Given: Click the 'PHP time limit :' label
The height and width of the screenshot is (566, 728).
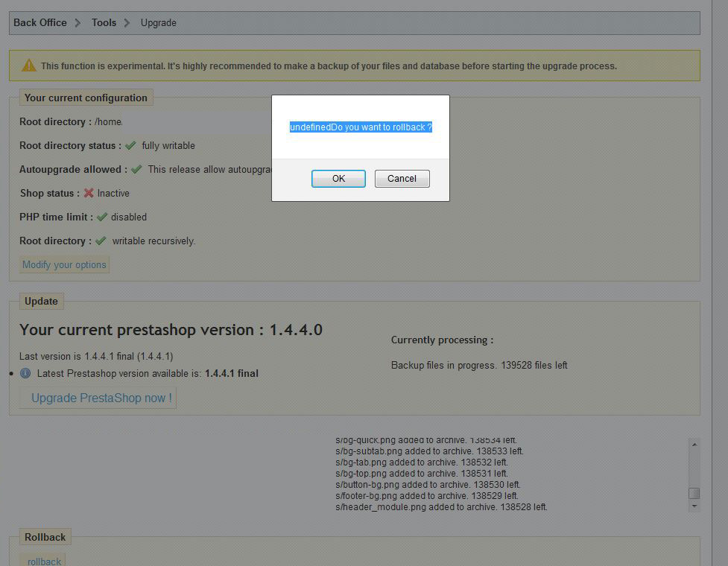Looking at the screenshot, I should tap(56, 217).
